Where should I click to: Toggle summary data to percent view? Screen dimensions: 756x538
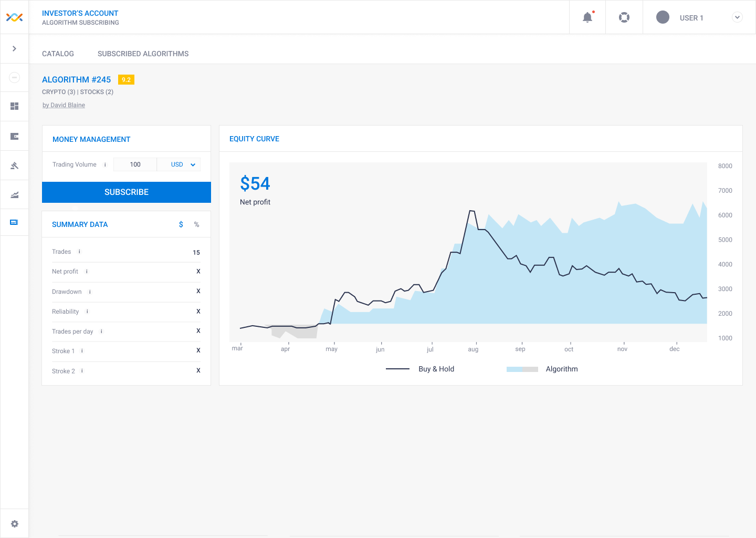click(x=197, y=224)
